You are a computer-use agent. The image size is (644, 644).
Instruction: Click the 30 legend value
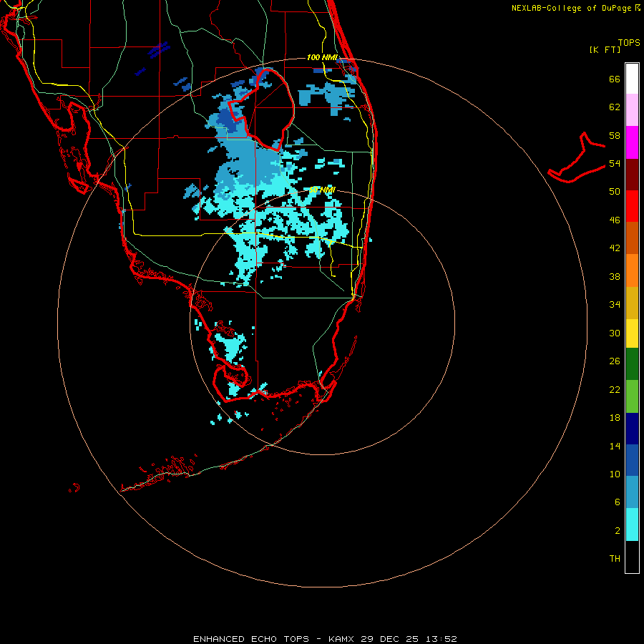pyautogui.click(x=615, y=333)
